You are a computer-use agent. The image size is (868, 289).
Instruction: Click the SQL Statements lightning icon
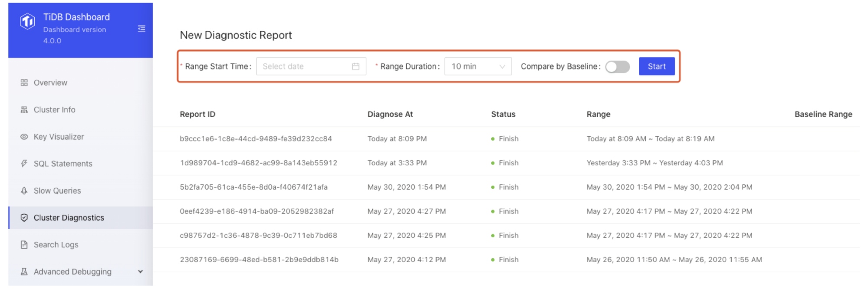pyautogui.click(x=24, y=164)
